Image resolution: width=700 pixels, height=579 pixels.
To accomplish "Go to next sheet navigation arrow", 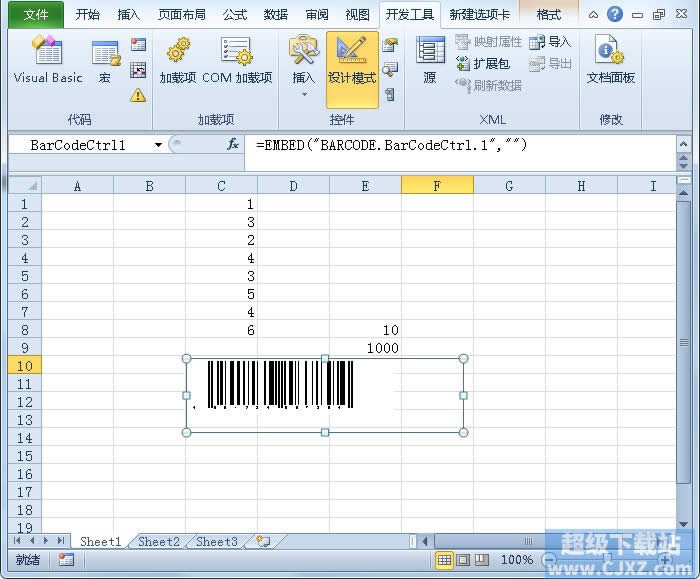I will point(46,541).
